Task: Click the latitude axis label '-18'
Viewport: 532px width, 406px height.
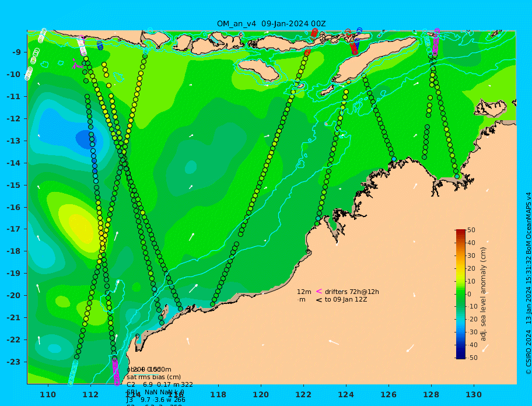Action: pos(13,251)
